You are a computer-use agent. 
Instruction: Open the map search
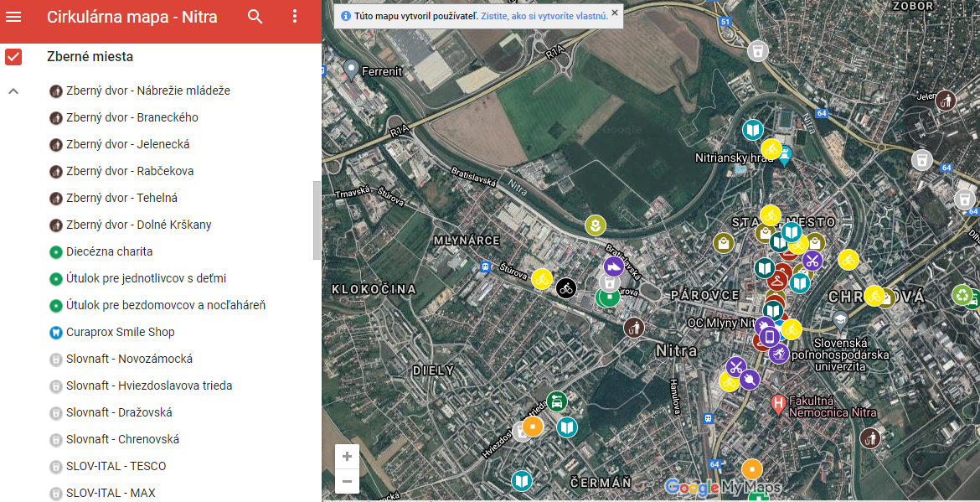tap(255, 16)
